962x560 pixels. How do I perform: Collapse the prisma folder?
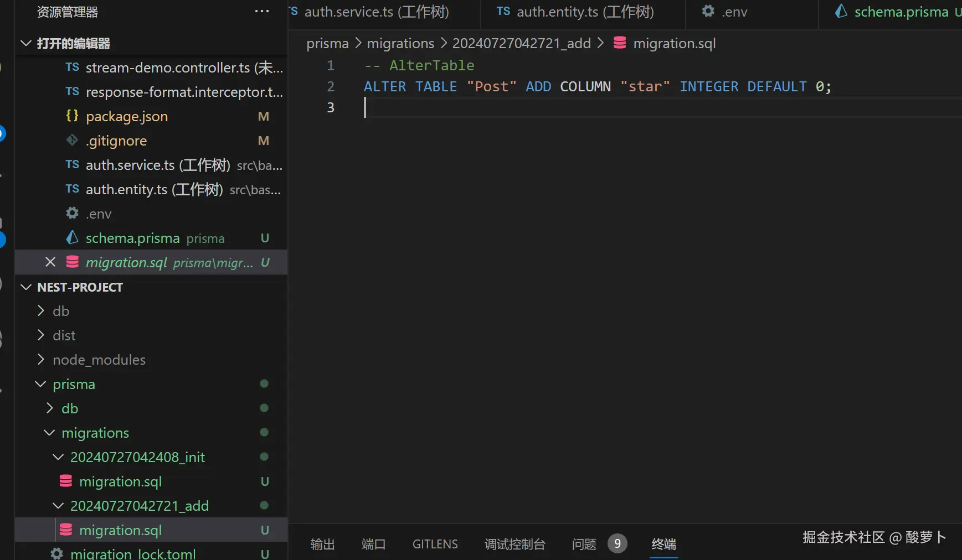40,384
